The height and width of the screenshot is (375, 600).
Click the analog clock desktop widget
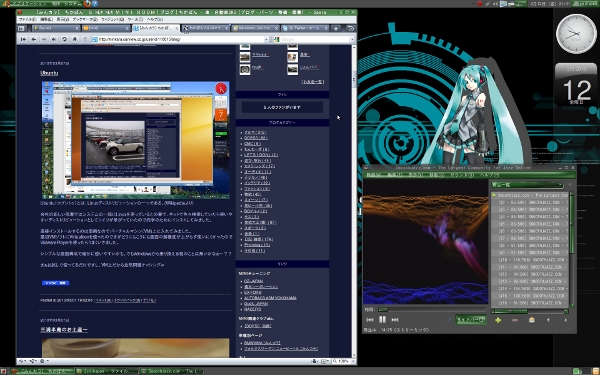pyautogui.click(x=576, y=34)
